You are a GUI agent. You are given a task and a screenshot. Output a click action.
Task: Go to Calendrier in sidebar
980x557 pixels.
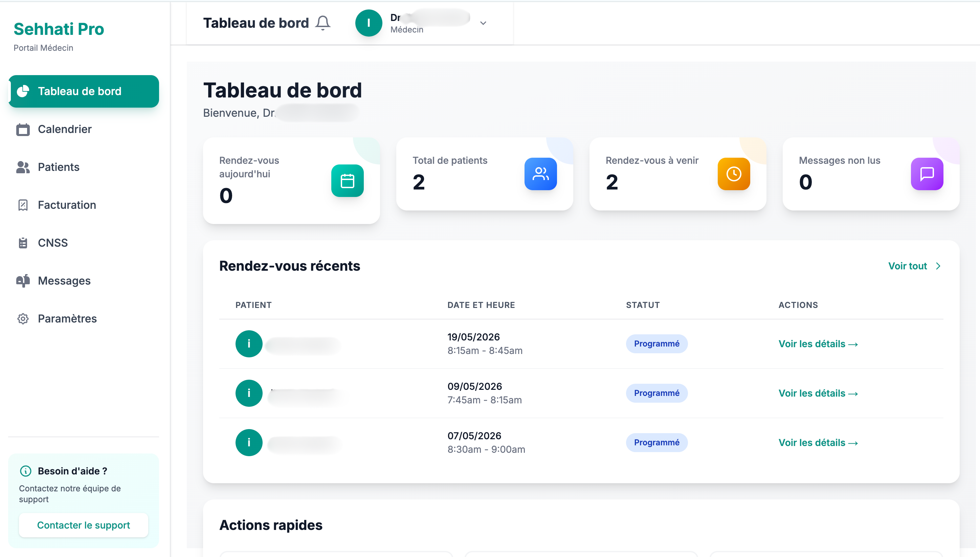(84, 129)
